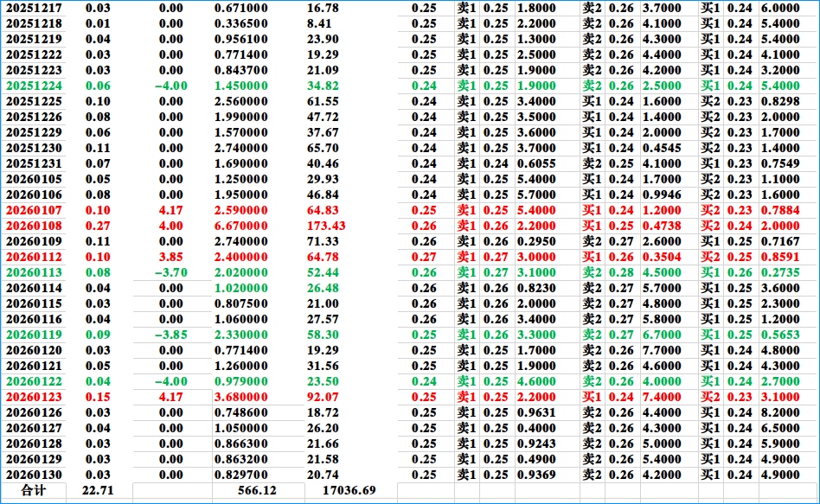Click -4.00 in row 20251224
The width and height of the screenshot is (820, 504).
(x=171, y=86)
